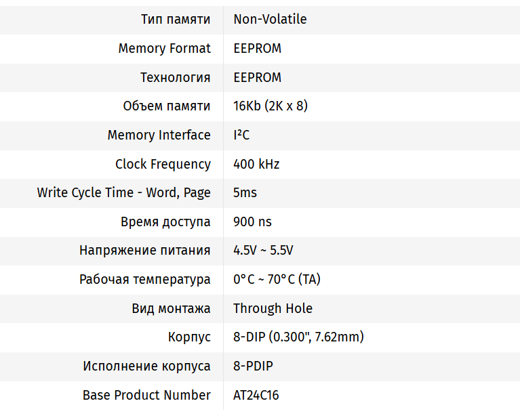The image size is (520, 420).
Task: Click the "Напряжение питания" label
Action: [144, 250]
